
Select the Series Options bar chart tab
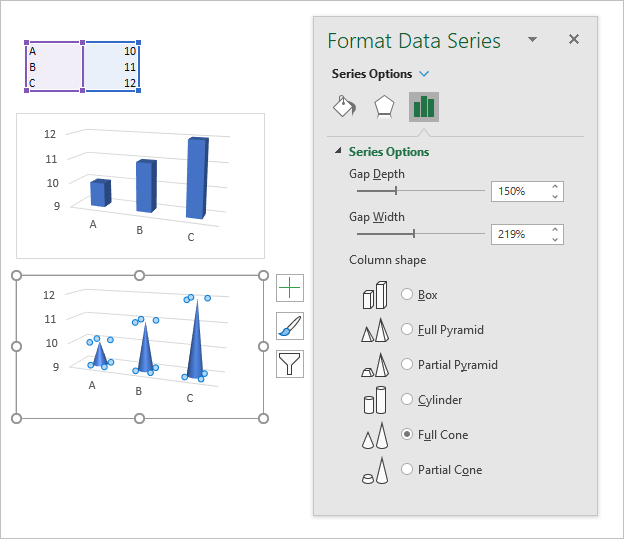424,107
